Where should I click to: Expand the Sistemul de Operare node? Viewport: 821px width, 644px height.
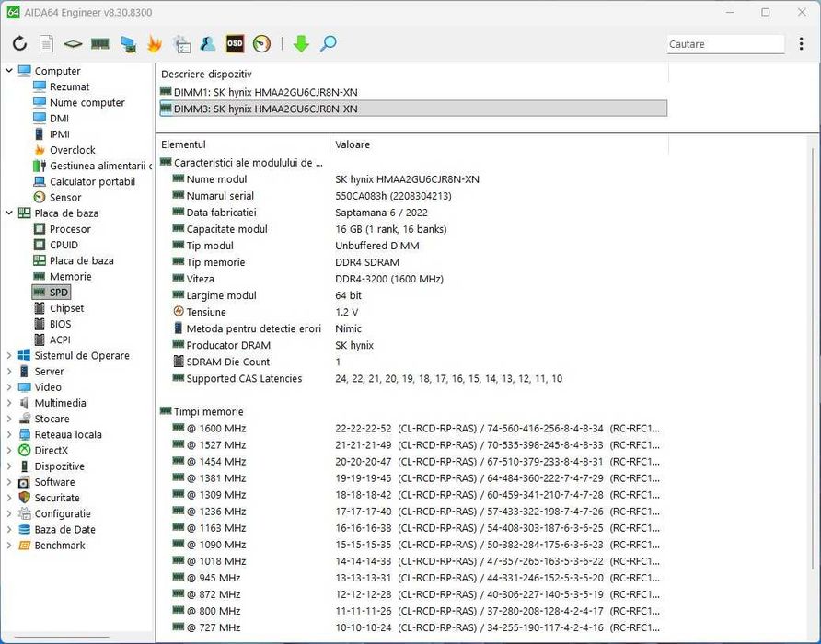9,355
